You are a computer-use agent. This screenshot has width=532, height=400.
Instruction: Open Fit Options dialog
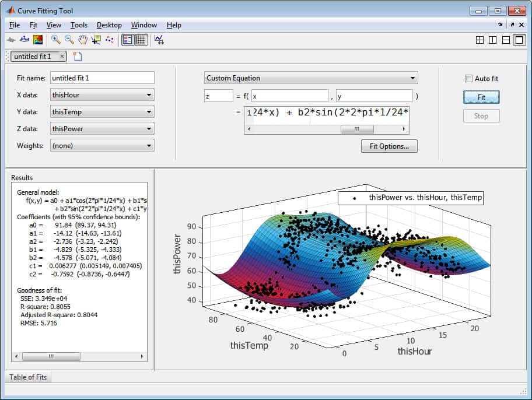389,146
